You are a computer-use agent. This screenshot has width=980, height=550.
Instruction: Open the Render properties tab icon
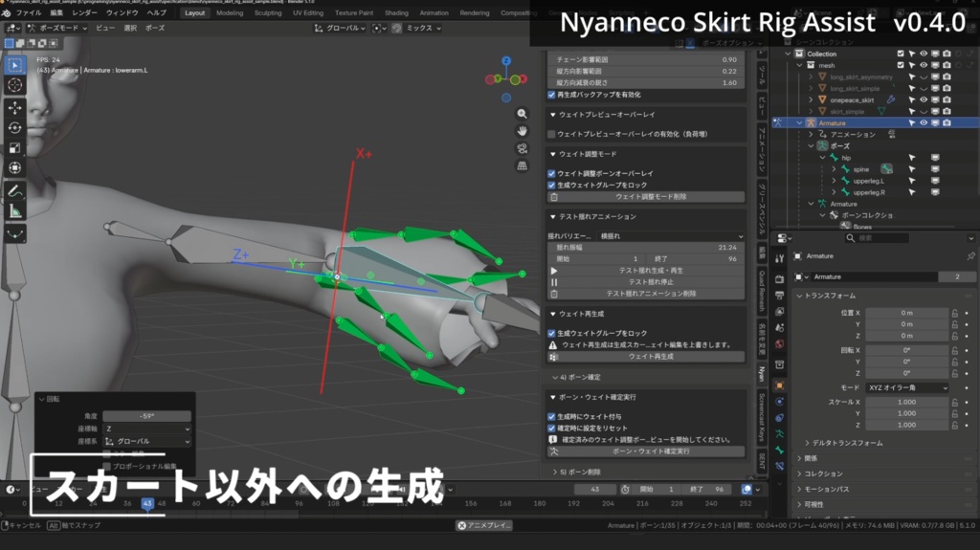coord(779,278)
